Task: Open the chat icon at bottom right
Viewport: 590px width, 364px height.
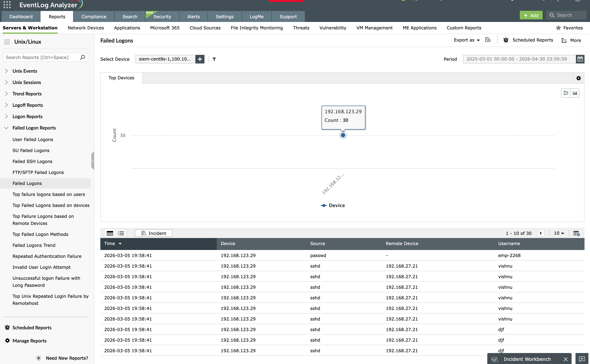Action: (x=582, y=359)
